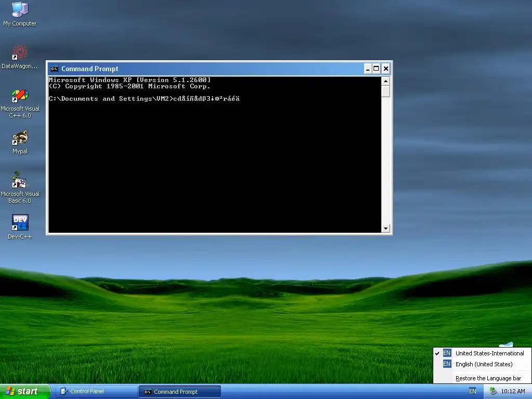The width and height of the screenshot is (532, 399).
Task: Select Restore the Language bar
Action: click(482, 378)
